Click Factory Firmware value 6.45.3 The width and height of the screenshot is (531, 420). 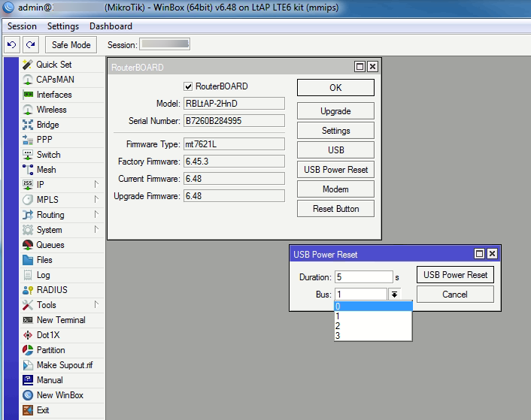234,162
